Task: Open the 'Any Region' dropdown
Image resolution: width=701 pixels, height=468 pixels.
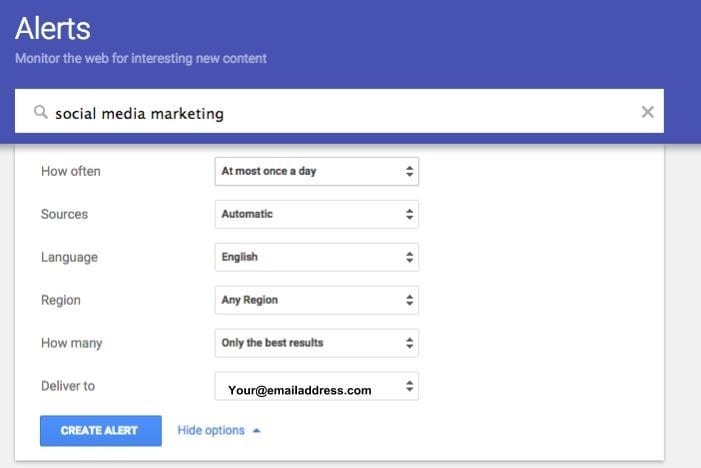Action: [x=317, y=300]
